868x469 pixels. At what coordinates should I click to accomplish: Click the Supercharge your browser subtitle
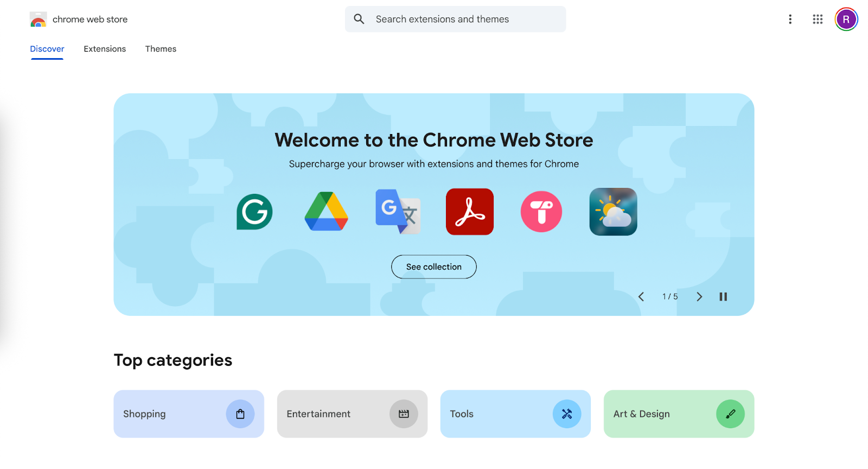(x=434, y=164)
